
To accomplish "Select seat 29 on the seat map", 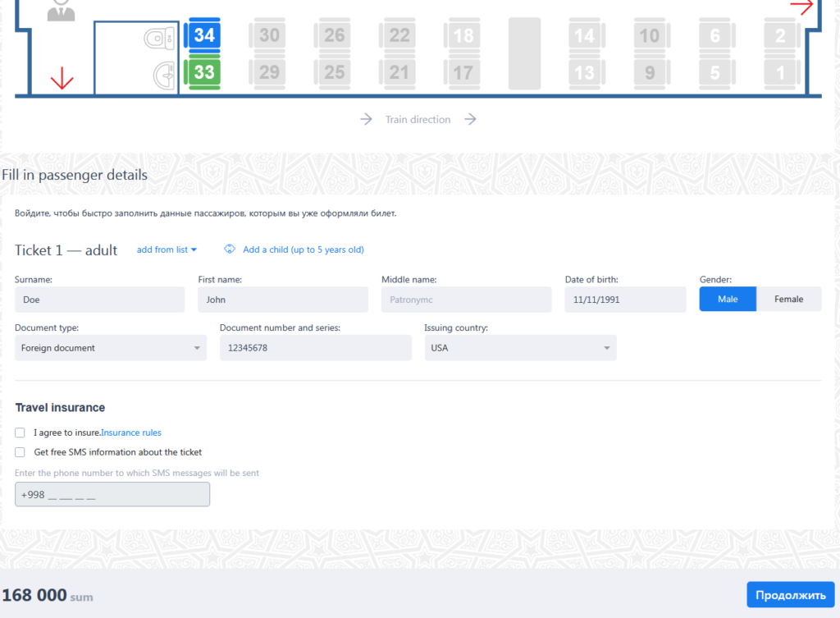I will click(x=267, y=72).
